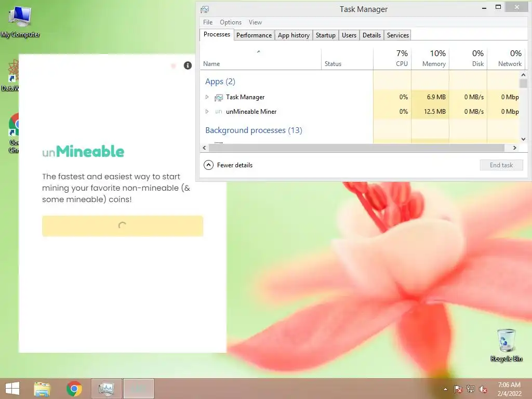
Task: Switch to the Users tab
Action: click(x=349, y=35)
